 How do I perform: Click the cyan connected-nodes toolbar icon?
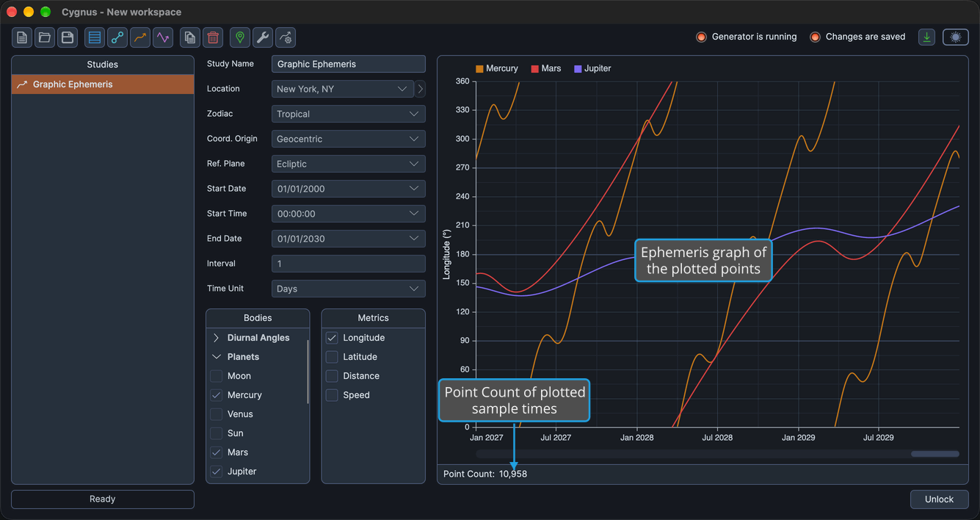point(117,37)
